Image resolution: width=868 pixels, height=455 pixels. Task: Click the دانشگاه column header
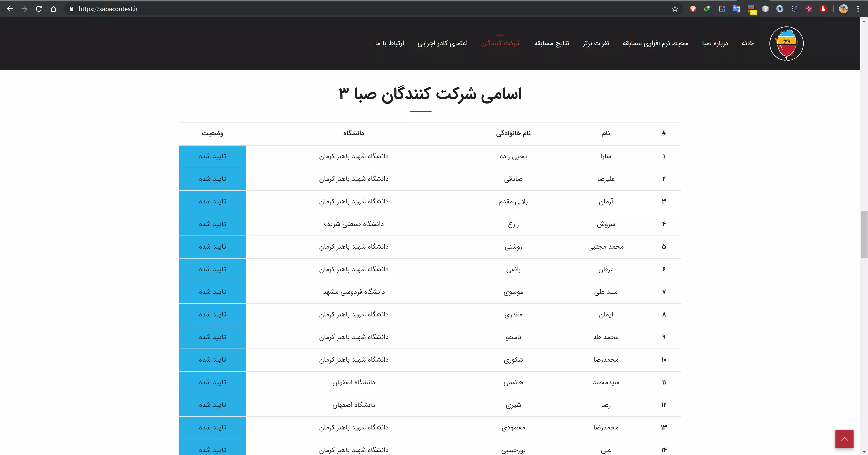(x=354, y=133)
